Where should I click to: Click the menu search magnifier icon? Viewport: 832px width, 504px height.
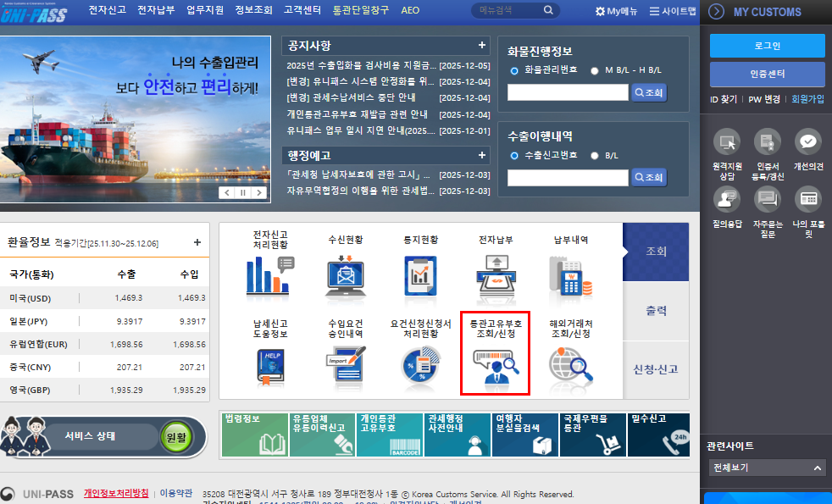coord(548,10)
